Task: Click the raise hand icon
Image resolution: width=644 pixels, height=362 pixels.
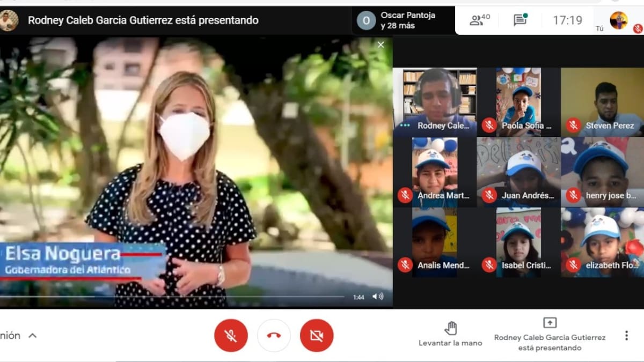Action: point(450,328)
